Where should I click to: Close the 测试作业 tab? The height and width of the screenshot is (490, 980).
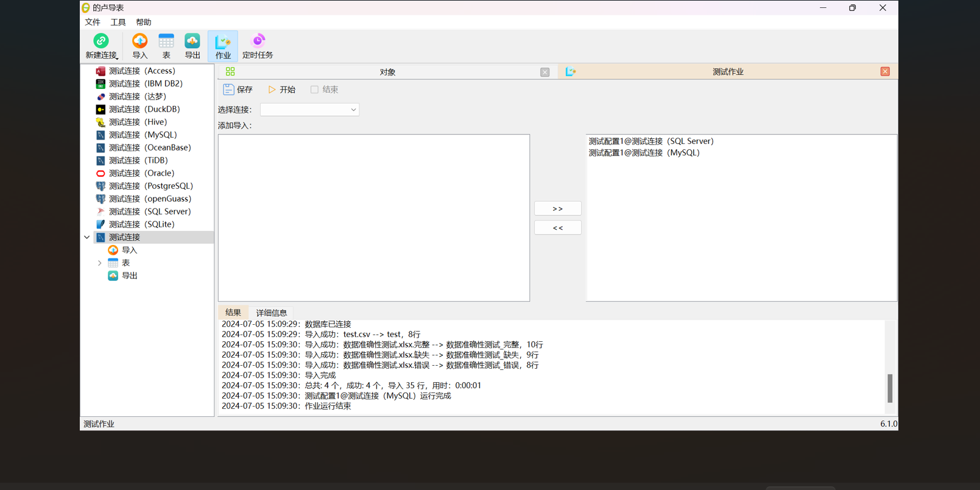click(x=885, y=71)
